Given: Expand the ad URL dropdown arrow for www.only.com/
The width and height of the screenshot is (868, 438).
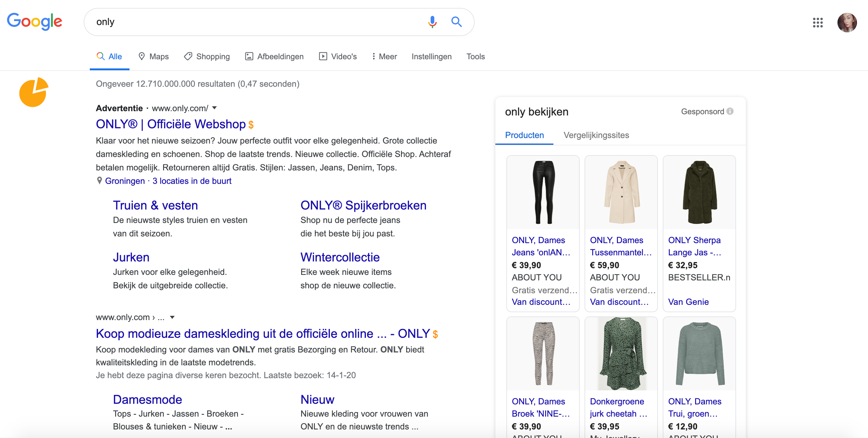Looking at the screenshot, I should click(214, 108).
